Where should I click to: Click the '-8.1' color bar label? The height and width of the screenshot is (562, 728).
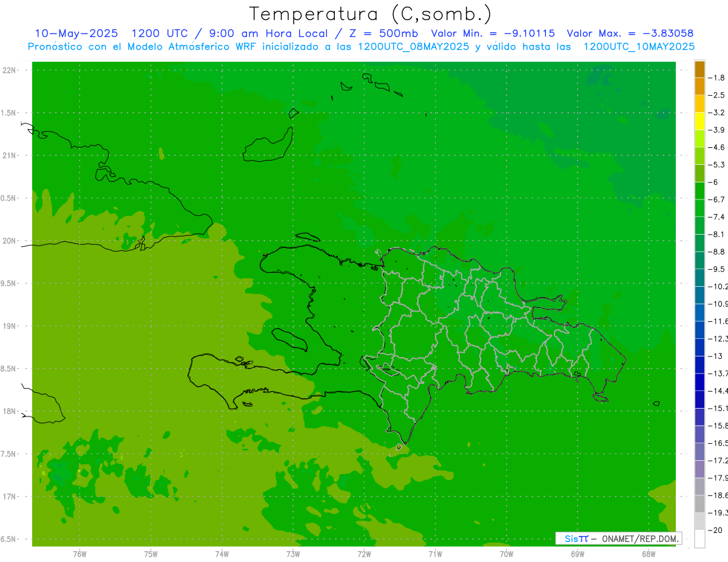point(718,234)
